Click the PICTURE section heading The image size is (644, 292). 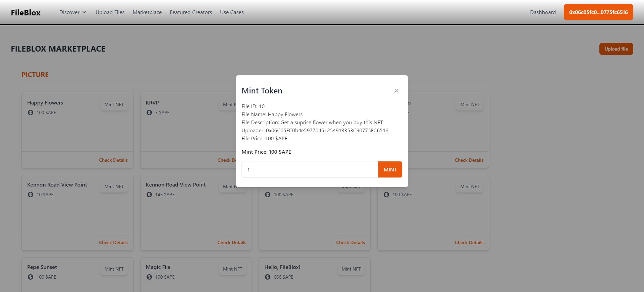(x=35, y=75)
